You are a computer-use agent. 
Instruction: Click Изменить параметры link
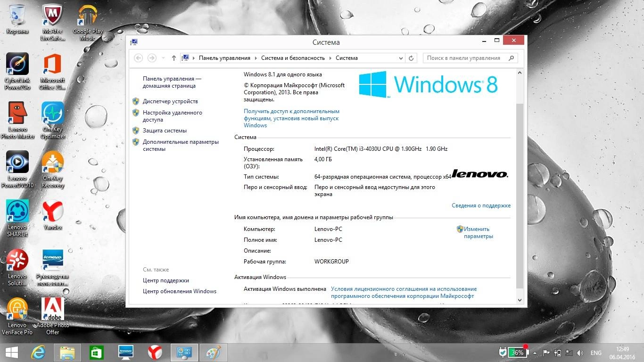click(x=478, y=233)
